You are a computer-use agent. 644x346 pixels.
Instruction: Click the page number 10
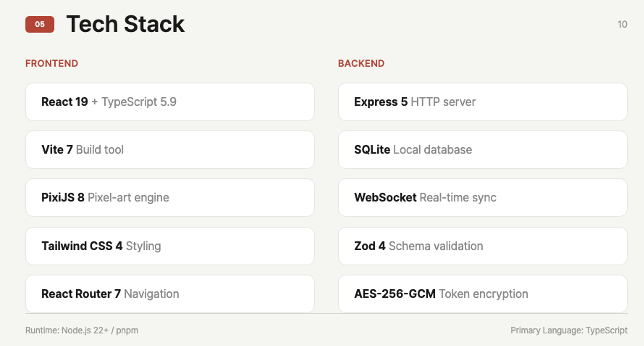(622, 24)
